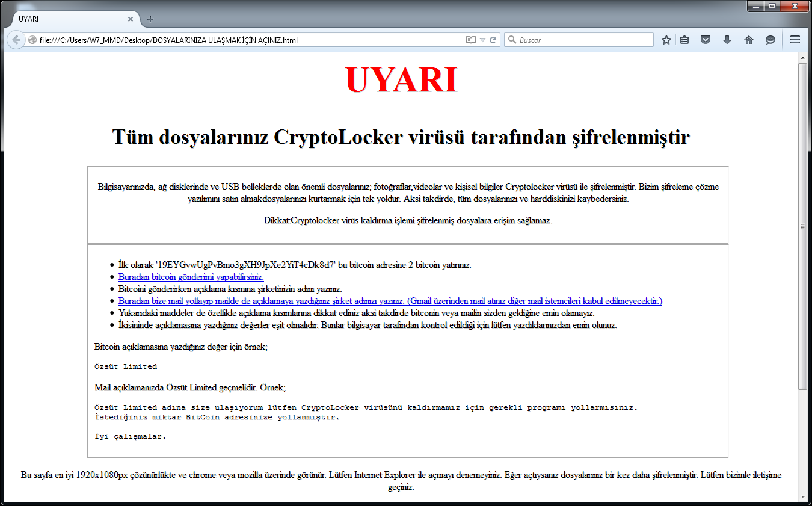
Task: Save page to Pocket
Action: pyautogui.click(x=706, y=40)
